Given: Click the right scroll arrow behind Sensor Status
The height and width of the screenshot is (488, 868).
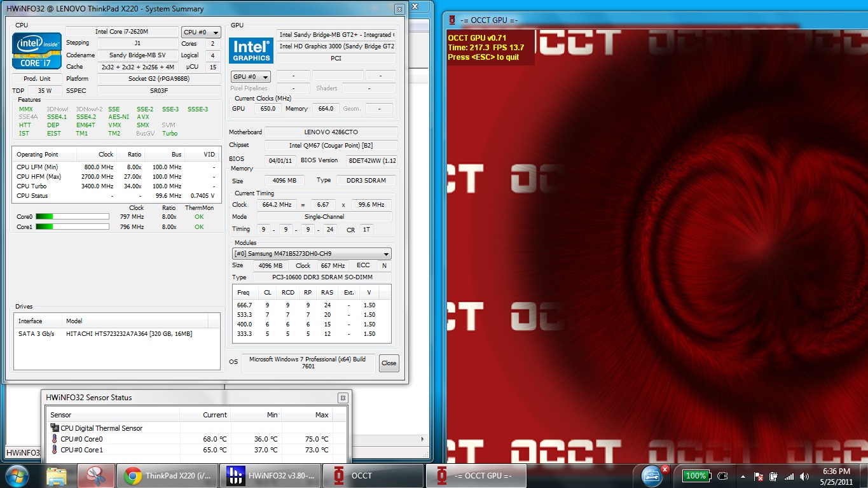Looking at the screenshot, I should [424, 439].
